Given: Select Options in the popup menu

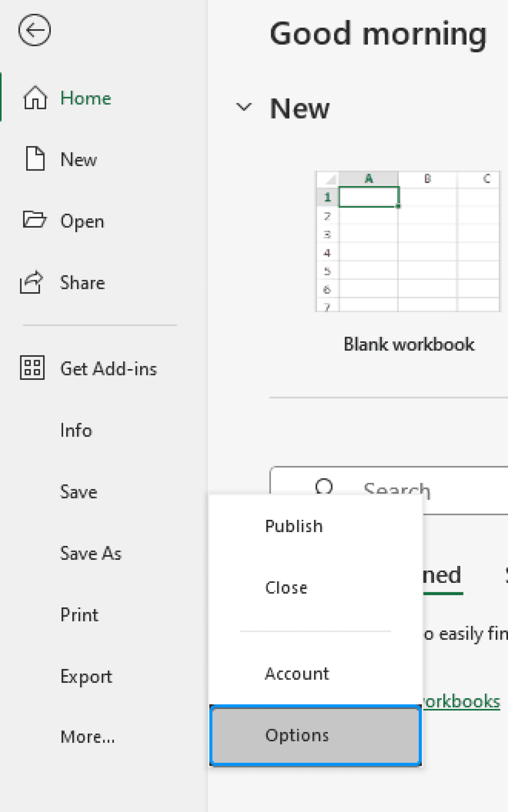Looking at the screenshot, I should point(315,735).
